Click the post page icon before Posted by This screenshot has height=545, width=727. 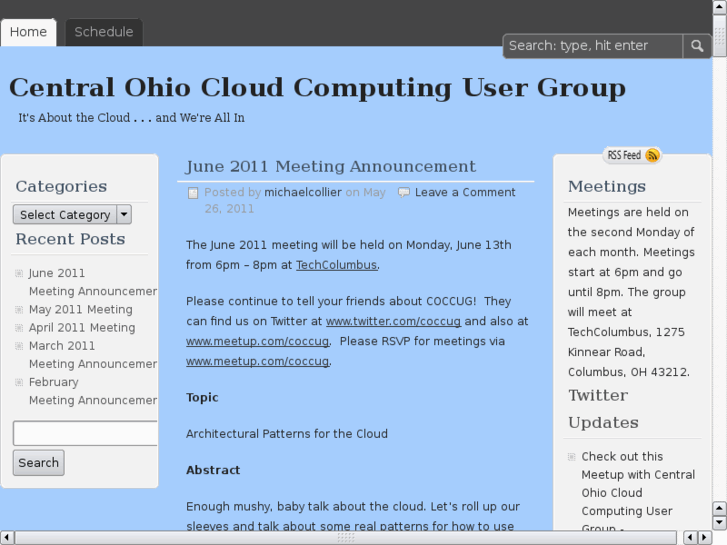[x=193, y=193]
